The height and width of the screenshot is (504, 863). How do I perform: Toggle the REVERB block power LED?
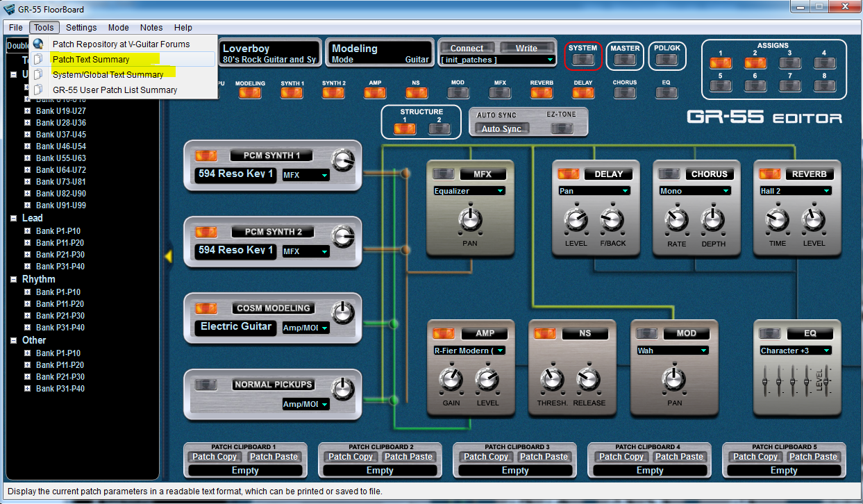pos(770,174)
